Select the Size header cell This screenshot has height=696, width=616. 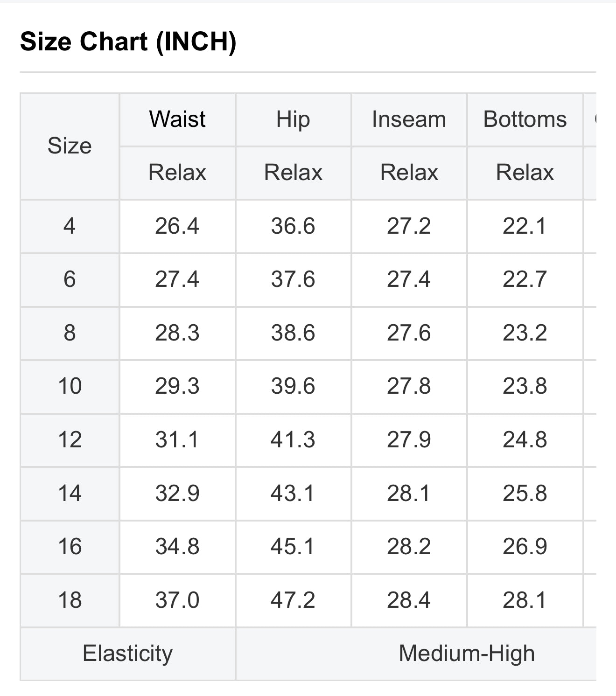(x=70, y=146)
